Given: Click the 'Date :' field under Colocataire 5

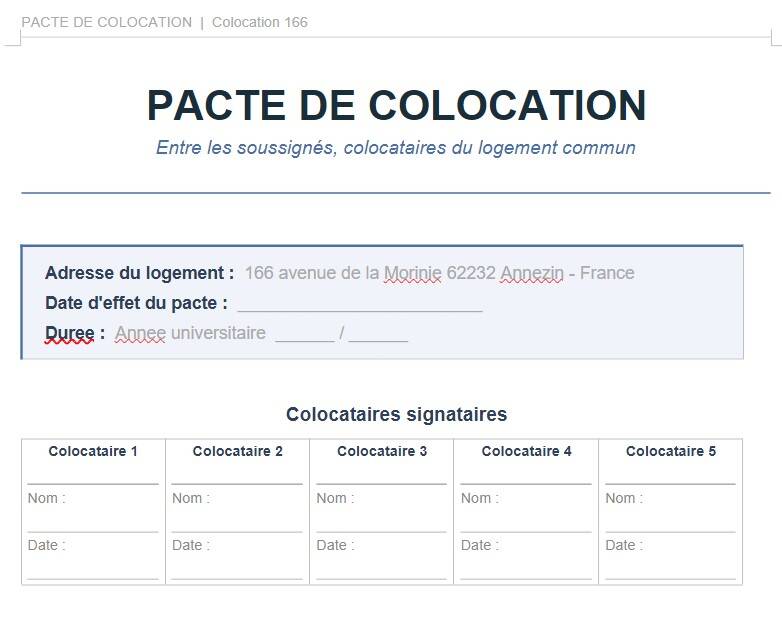Looking at the screenshot, I should (670, 556).
